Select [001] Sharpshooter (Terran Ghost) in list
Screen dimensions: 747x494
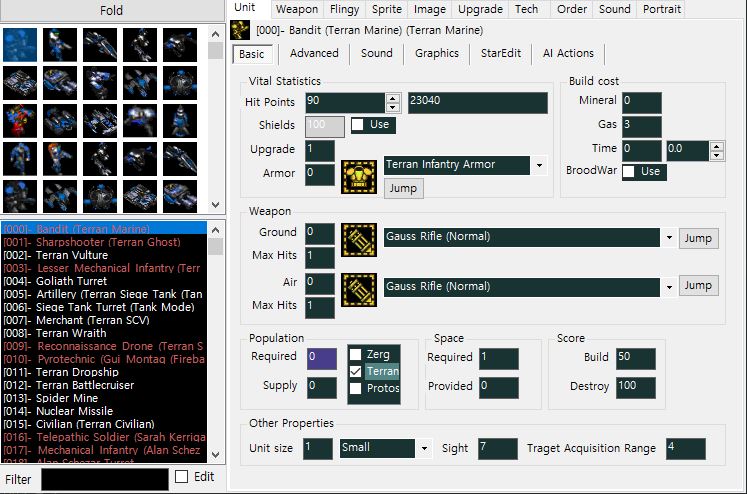[x=104, y=242]
